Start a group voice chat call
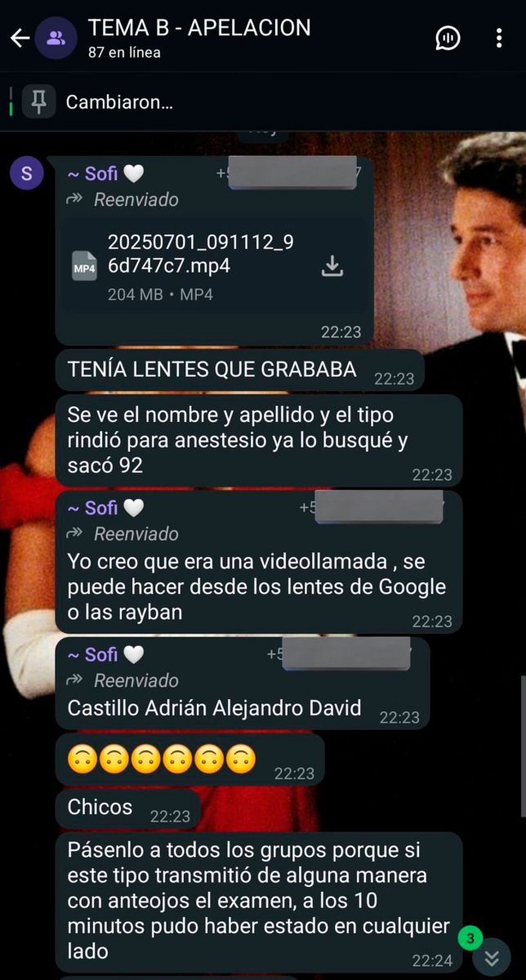526x980 pixels. (448, 38)
